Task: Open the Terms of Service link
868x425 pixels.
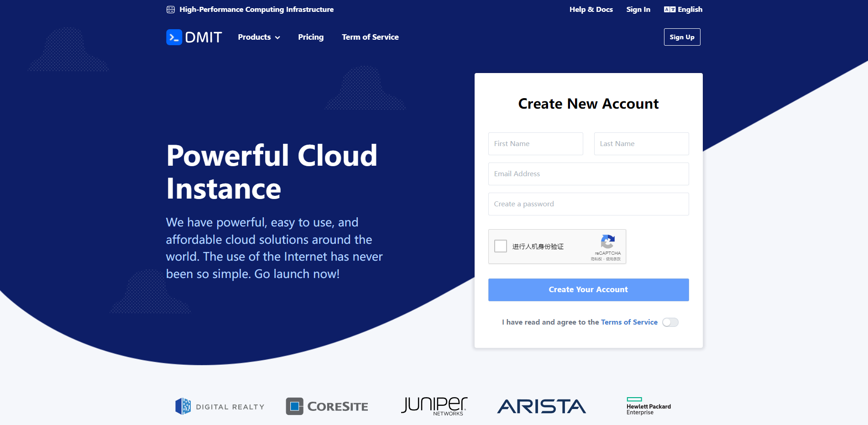Action: point(629,322)
